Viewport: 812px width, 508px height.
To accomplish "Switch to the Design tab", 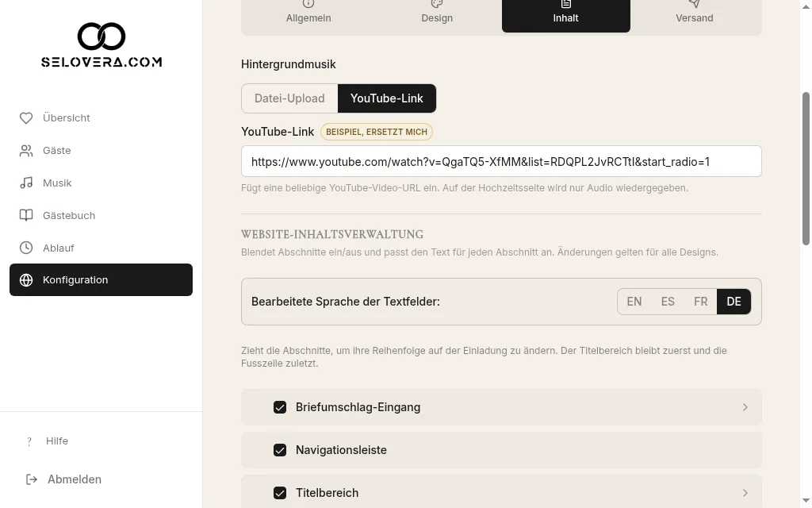I will 437,13.
